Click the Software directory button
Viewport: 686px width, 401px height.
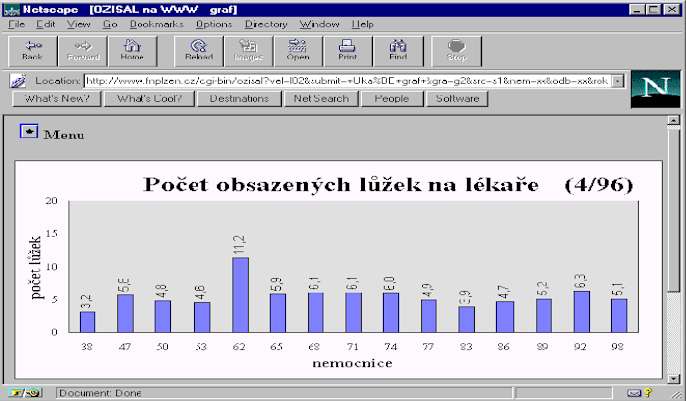click(457, 99)
